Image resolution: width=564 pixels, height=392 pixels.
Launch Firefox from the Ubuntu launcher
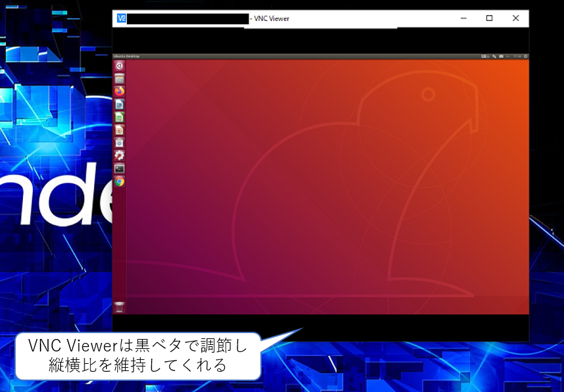(120, 92)
